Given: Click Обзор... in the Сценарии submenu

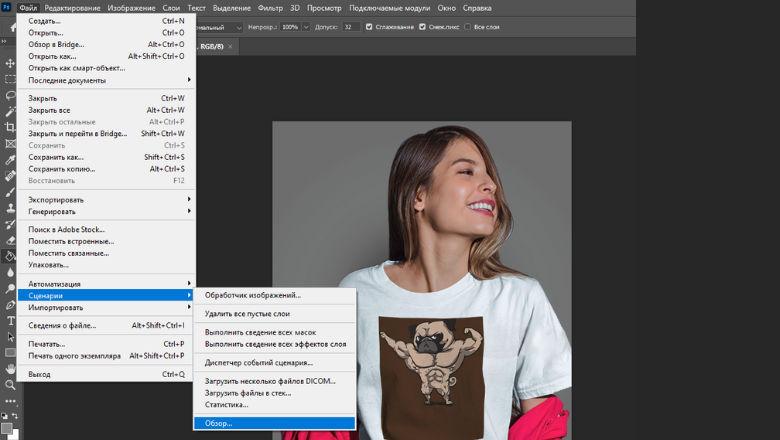Looking at the screenshot, I should point(218,423).
